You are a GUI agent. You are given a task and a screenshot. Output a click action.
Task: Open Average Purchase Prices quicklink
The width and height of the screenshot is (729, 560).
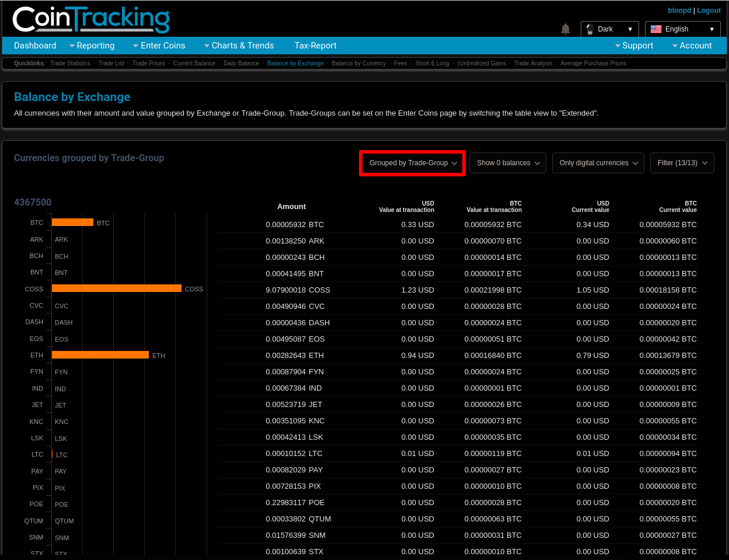pyautogui.click(x=594, y=63)
